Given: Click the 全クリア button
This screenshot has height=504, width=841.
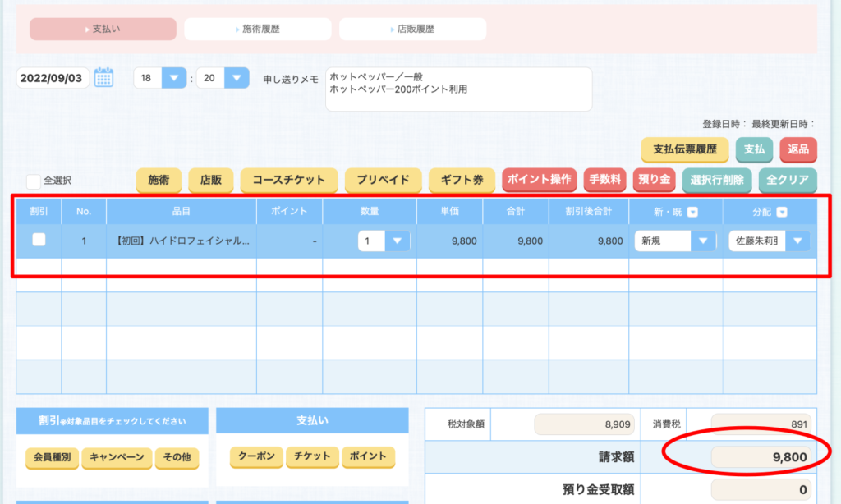Looking at the screenshot, I should (x=787, y=180).
